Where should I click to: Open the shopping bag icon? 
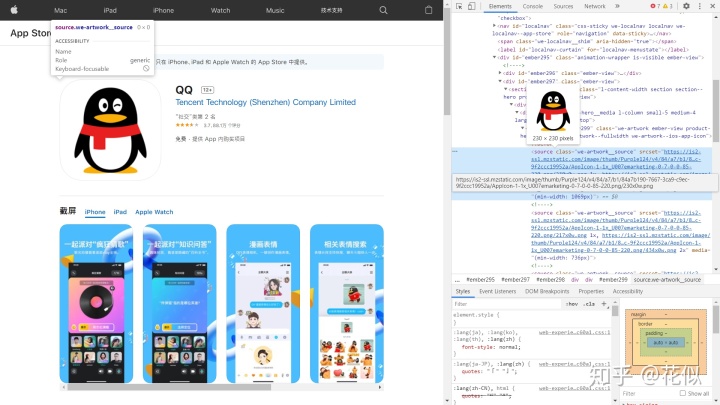(428, 10)
